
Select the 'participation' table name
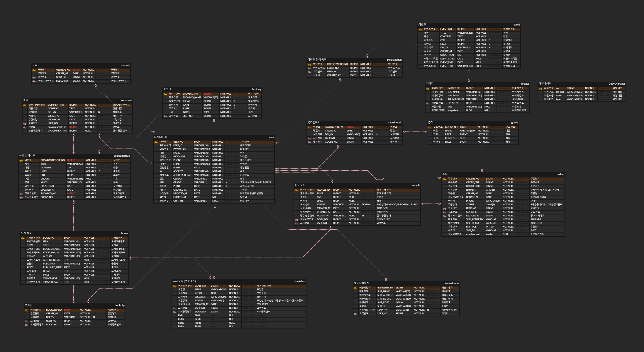point(394,60)
